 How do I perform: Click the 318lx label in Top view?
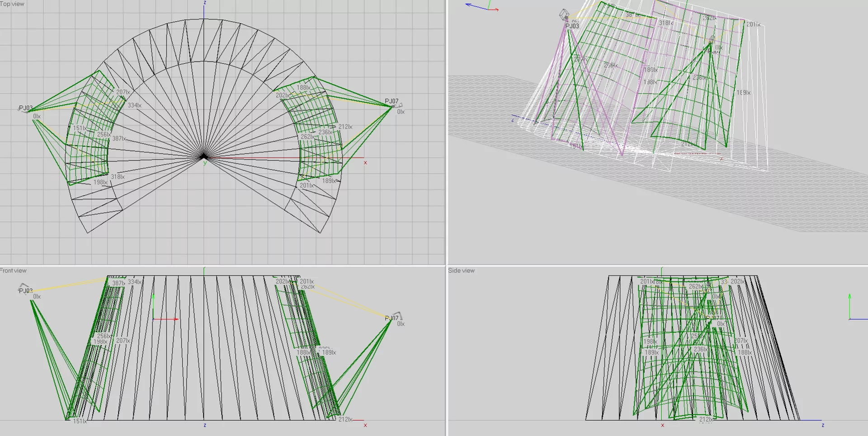pyautogui.click(x=118, y=177)
